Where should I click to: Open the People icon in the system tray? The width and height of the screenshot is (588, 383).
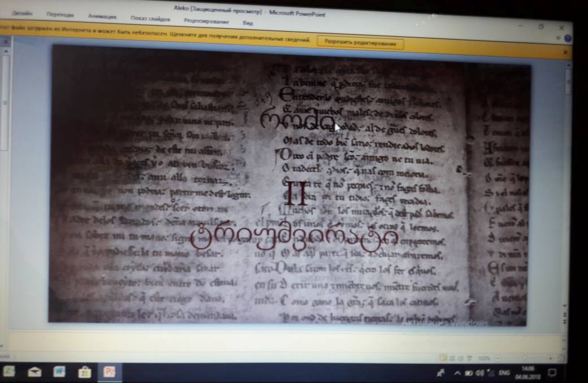(440, 373)
